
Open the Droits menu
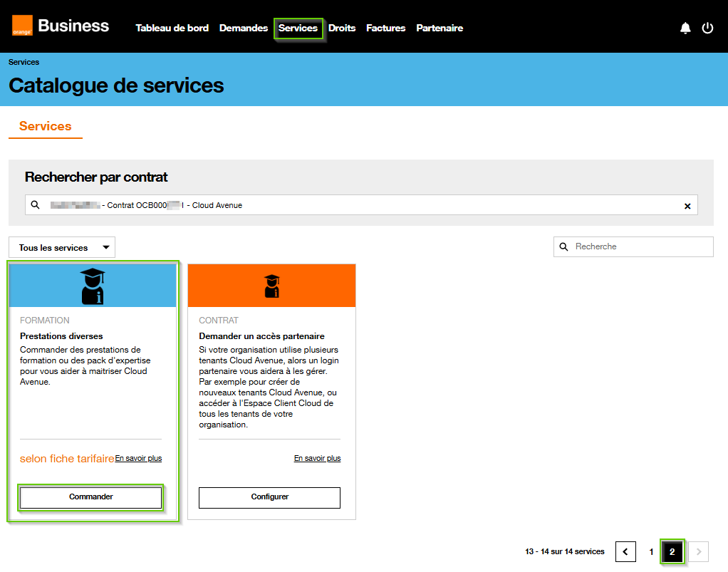click(x=342, y=28)
